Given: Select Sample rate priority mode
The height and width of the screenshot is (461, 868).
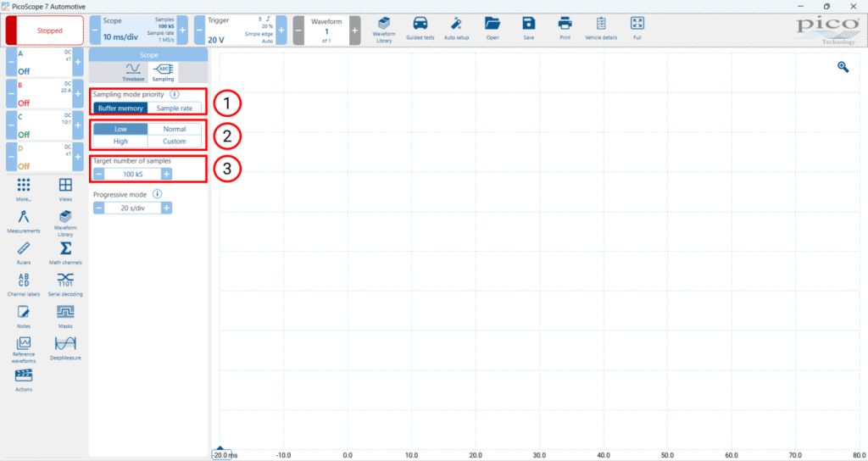Looking at the screenshot, I should coord(175,108).
